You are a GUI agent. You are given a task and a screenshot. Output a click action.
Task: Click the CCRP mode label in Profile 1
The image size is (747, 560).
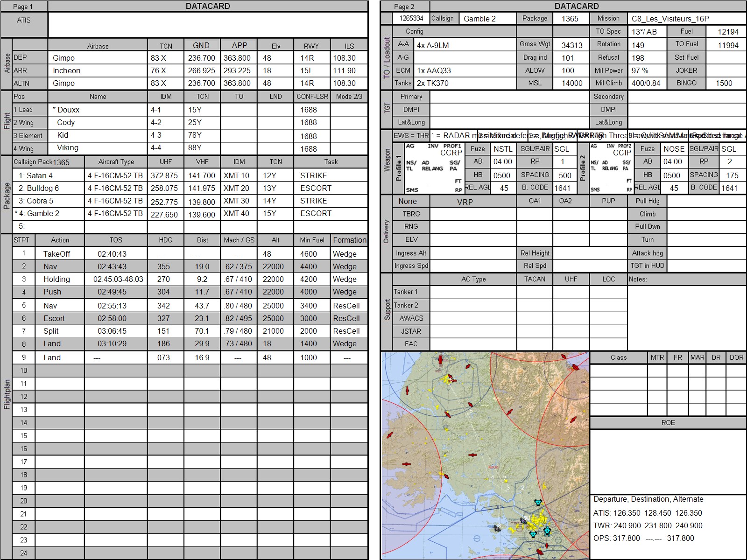pyautogui.click(x=451, y=153)
